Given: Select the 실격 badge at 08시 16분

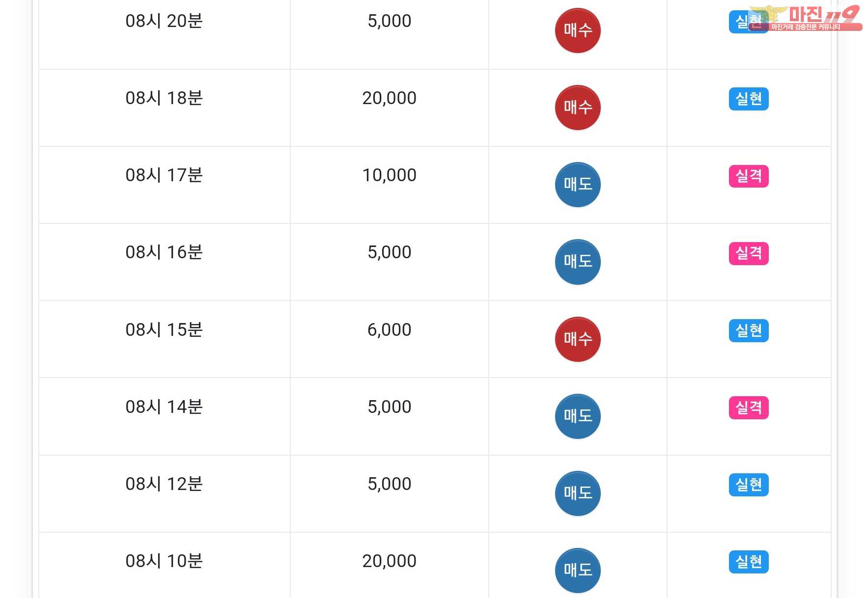Looking at the screenshot, I should click(749, 253).
